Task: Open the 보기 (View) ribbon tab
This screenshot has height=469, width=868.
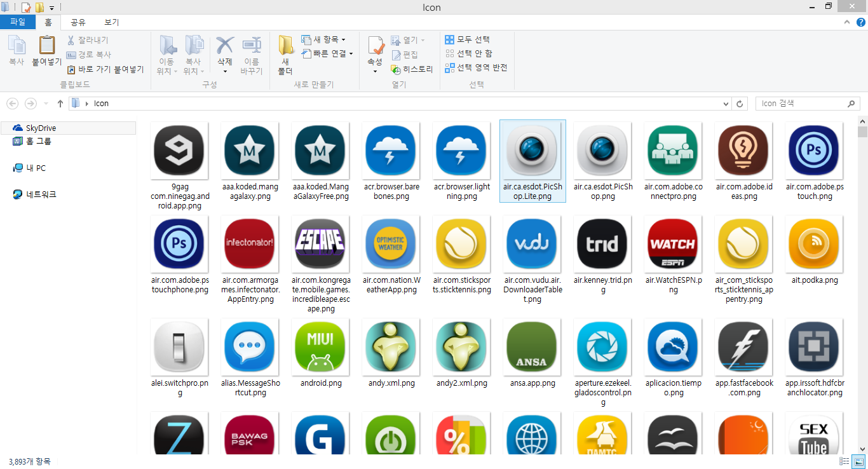Action: (112, 22)
